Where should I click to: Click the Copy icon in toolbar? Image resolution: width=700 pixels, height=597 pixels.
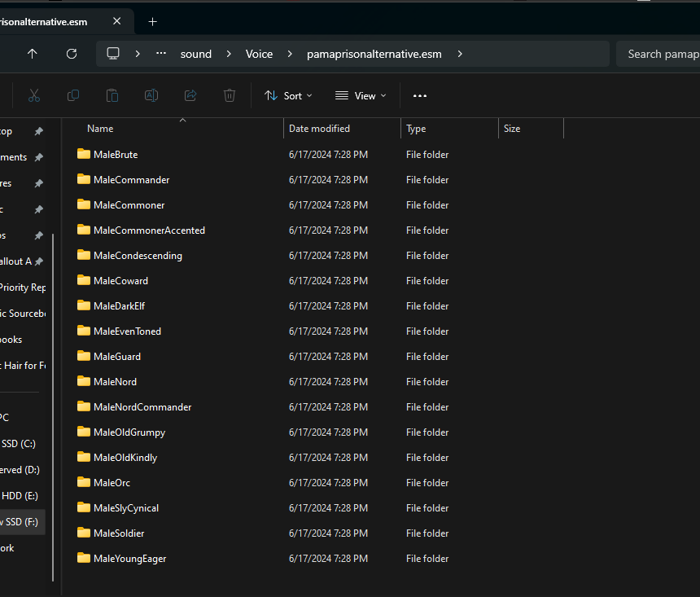pos(73,95)
